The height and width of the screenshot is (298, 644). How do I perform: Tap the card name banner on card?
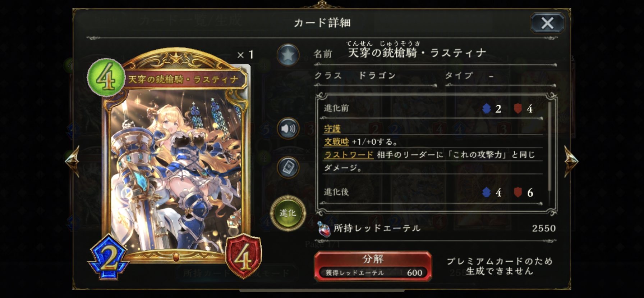pos(184,80)
